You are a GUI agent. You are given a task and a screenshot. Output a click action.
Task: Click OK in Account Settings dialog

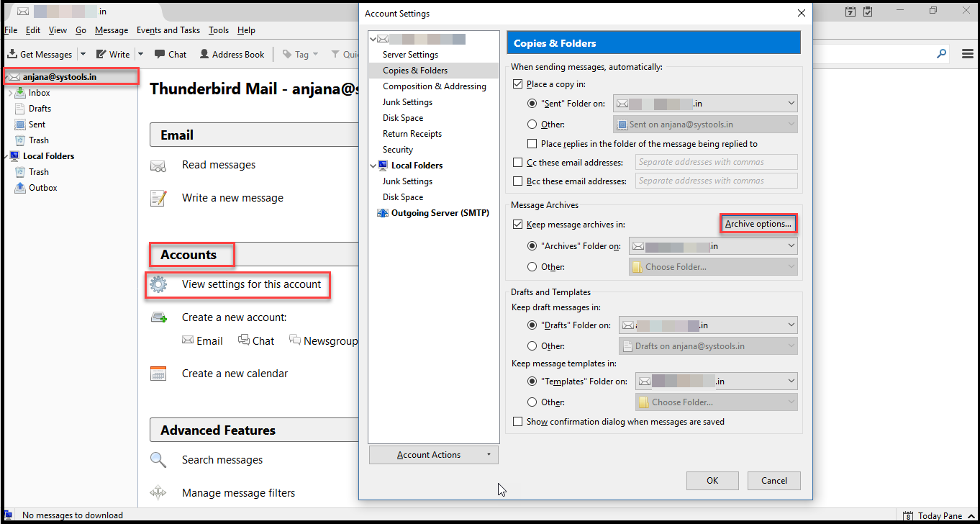click(712, 481)
